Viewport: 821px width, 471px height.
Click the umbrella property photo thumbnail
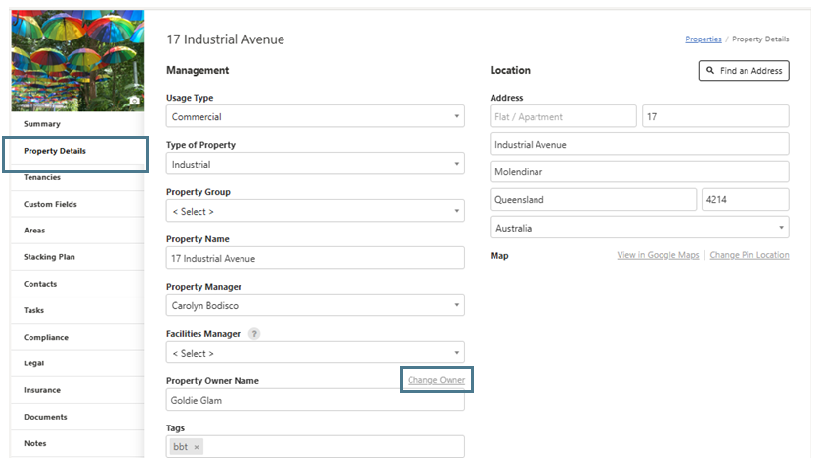pyautogui.click(x=77, y=58)
